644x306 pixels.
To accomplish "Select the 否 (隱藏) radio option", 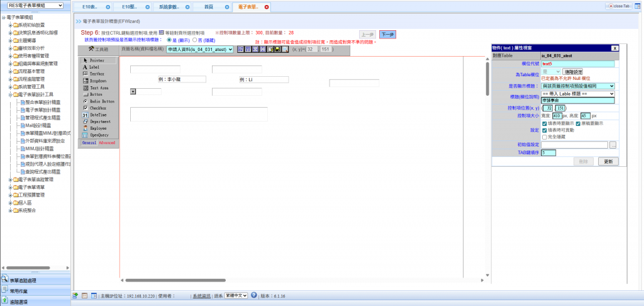I will point(195,40).
